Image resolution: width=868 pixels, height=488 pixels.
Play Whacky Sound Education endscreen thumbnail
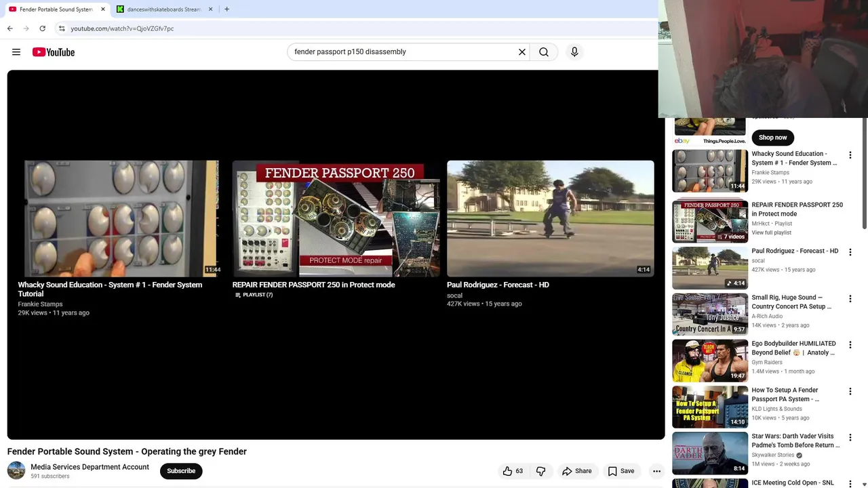tap(121, 218)
